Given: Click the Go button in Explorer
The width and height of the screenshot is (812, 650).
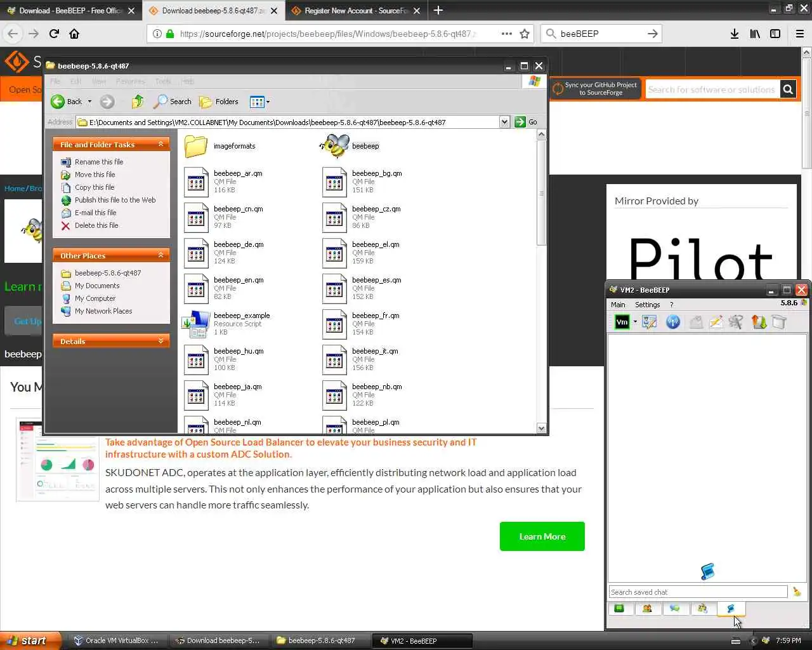Looking at the screenshot, I should click(526, 122).
